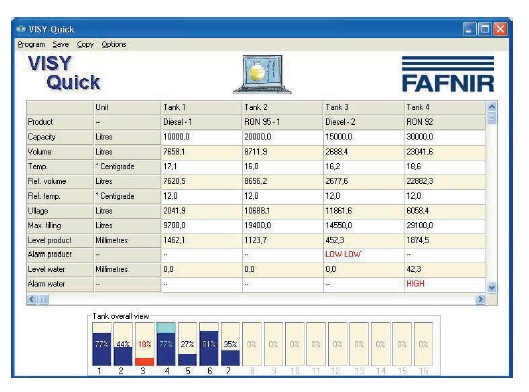Click the VISY-Quick title bar icon
The height and width of the screenshot is (392, 529).
coord(21,29)
